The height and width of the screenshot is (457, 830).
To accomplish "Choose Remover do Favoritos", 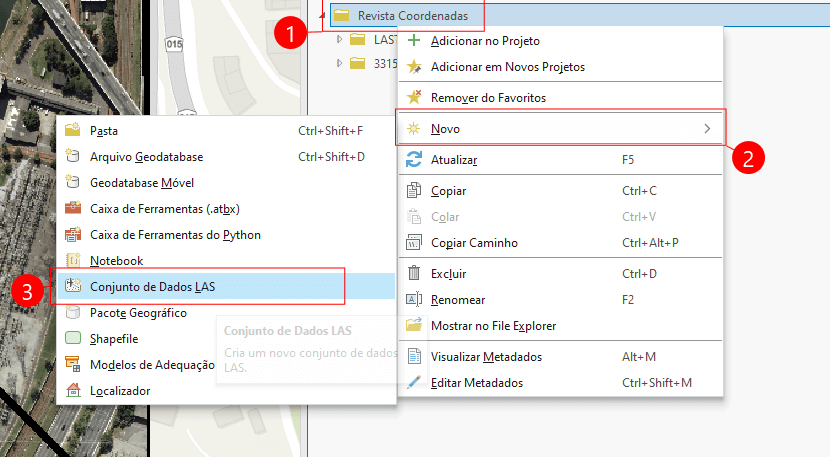I will point(487,98).
